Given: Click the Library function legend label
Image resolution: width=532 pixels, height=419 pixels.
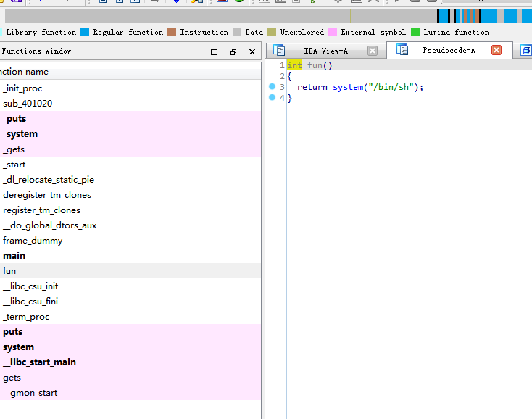Looking at the screenshot, I should pos(41,32).
